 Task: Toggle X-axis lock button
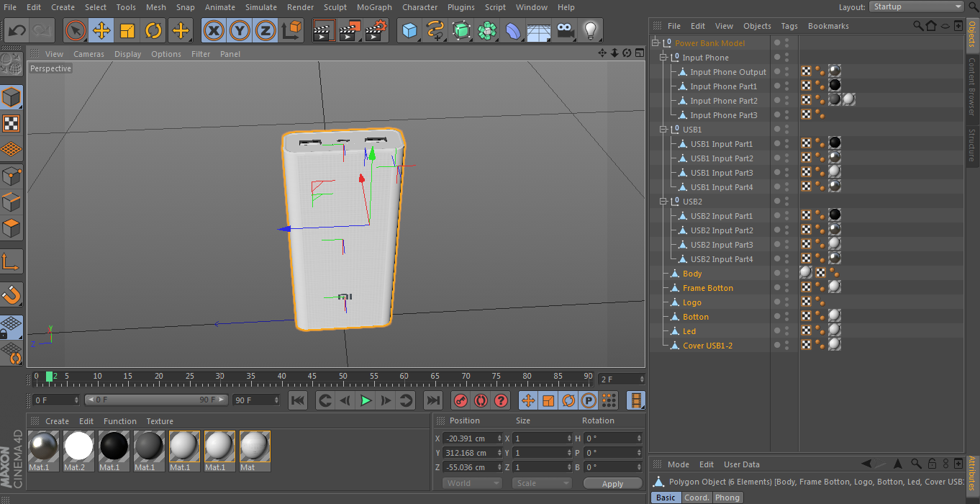[213, 31]
